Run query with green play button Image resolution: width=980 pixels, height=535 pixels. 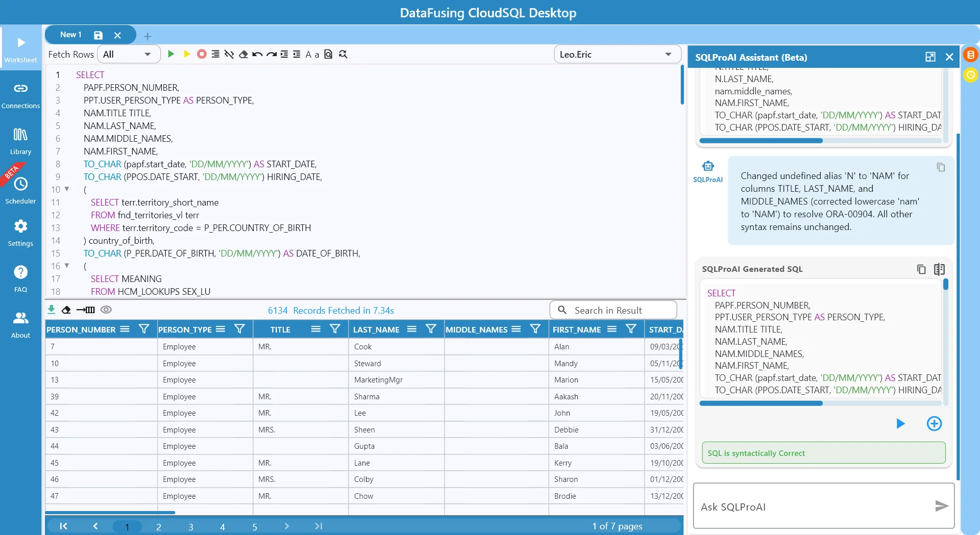click(x=171, y=54)
